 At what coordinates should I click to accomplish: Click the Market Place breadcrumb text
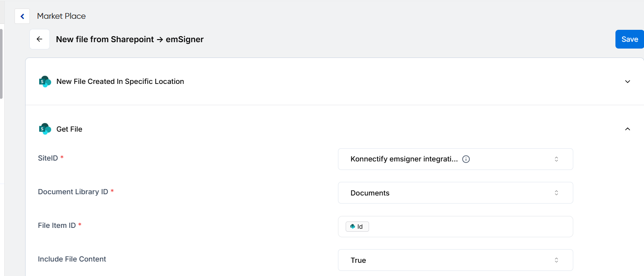coord(61,16)
